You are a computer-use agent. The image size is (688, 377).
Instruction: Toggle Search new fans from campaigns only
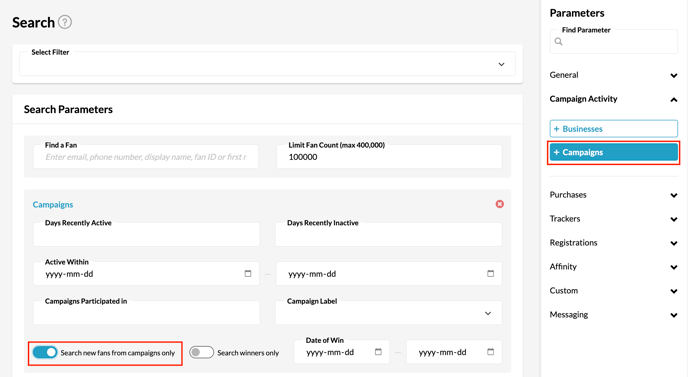click(45, 352)
